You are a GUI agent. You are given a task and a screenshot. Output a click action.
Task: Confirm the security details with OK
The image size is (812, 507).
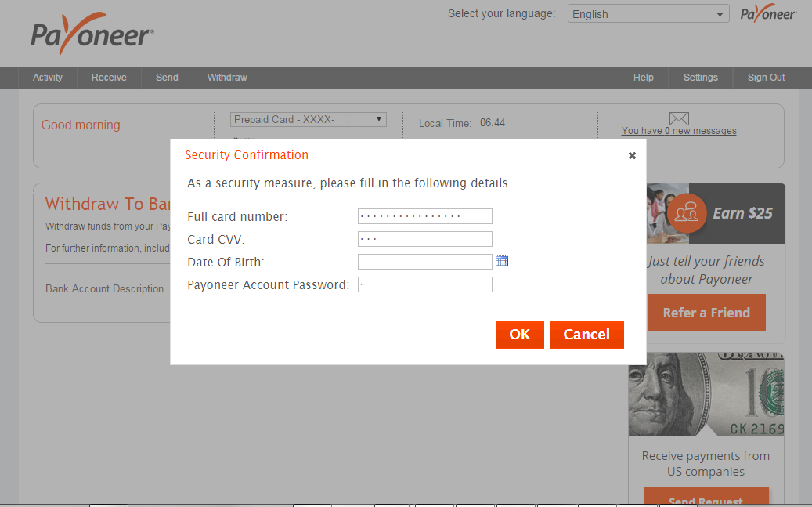[519, 335]
